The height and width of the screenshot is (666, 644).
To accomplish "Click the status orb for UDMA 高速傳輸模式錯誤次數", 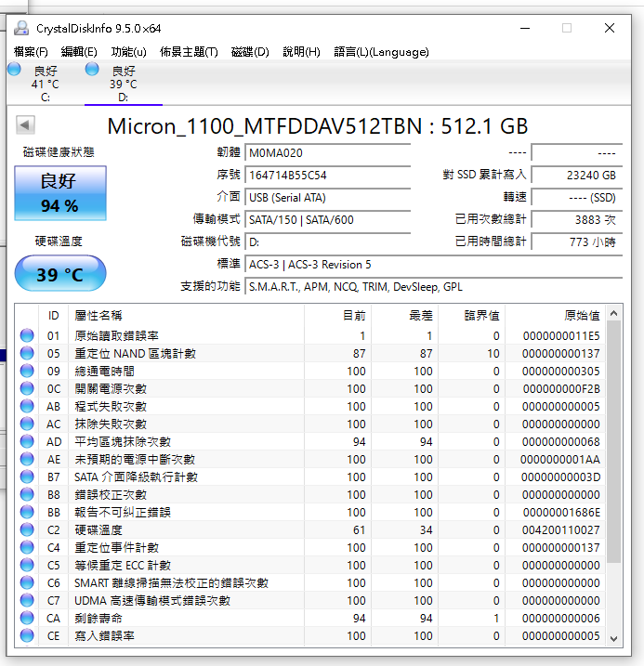I will coord(27,601).
